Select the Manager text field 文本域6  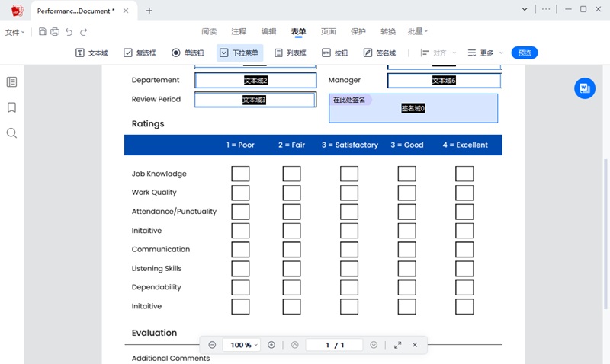click(x=445, y=81)
